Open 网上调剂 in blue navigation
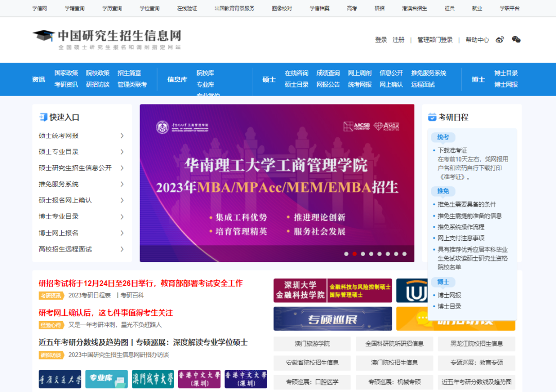 coord(359,73)
